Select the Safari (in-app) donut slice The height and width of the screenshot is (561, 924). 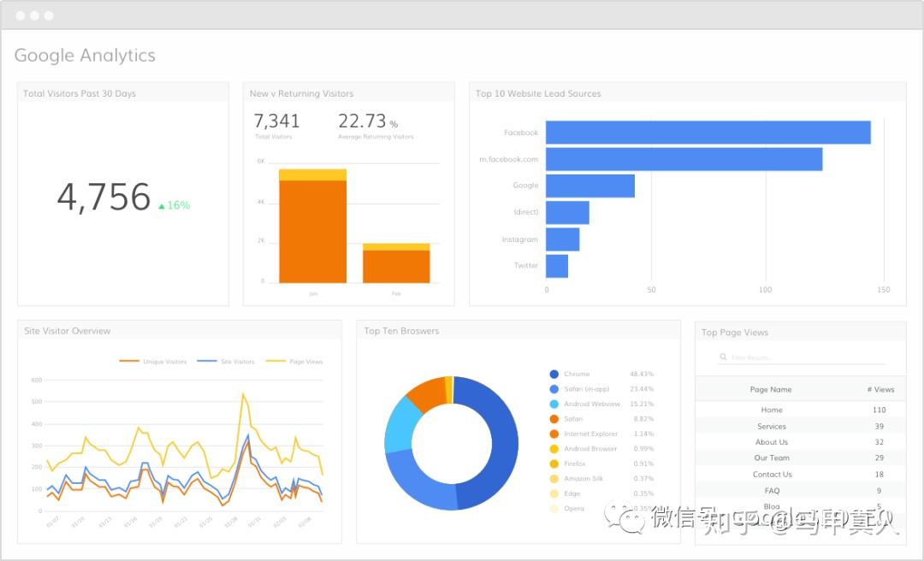[x=416, y=479]
